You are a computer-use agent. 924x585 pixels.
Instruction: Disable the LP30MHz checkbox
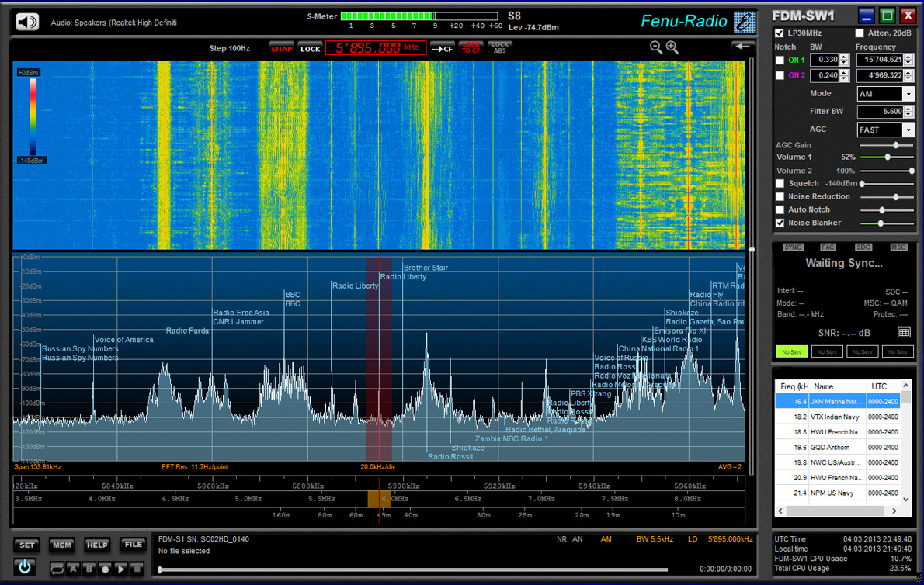(780, 33)
